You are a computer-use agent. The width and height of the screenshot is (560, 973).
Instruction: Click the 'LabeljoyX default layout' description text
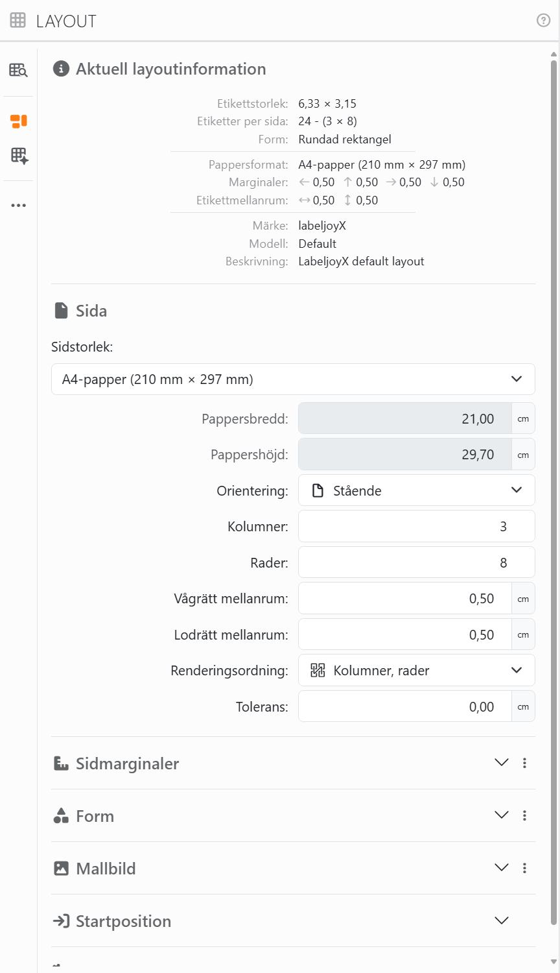tap(361, 261)
